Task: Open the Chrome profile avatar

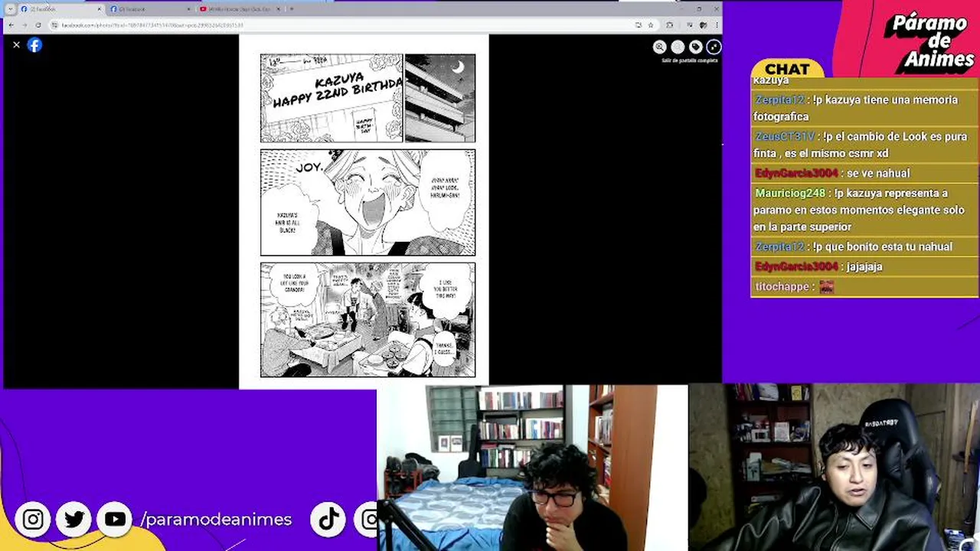Action: coord(703,24)
